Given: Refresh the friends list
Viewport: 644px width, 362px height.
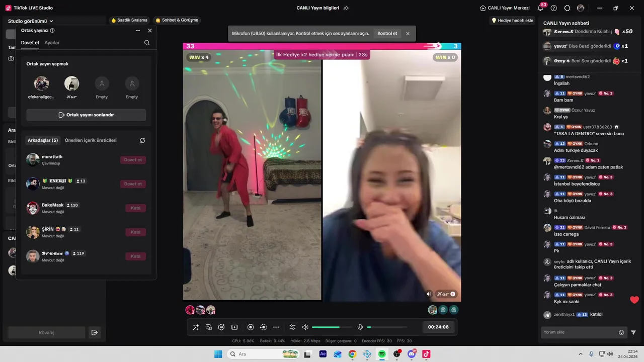Looking at the screenshot, I should point(142,140).
